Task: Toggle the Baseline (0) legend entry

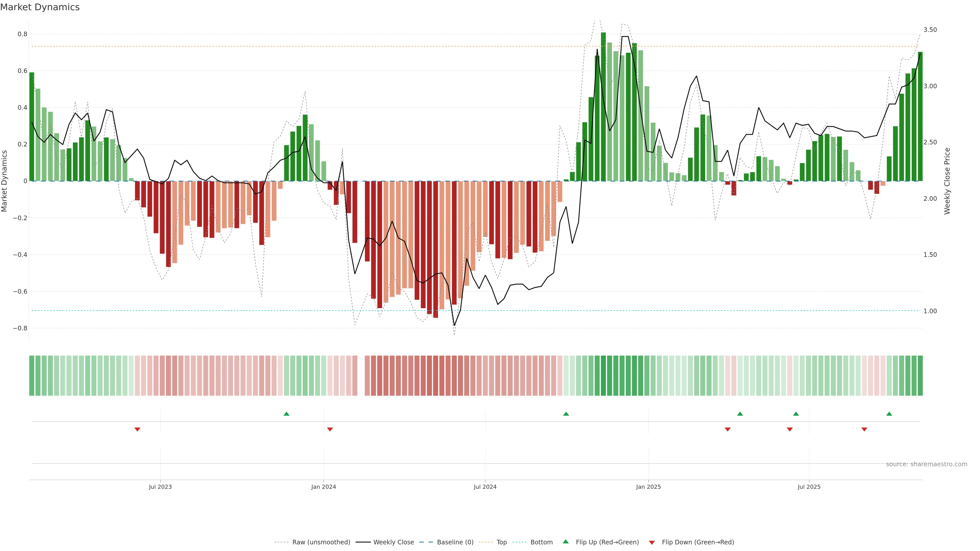Action: point(455,542)
